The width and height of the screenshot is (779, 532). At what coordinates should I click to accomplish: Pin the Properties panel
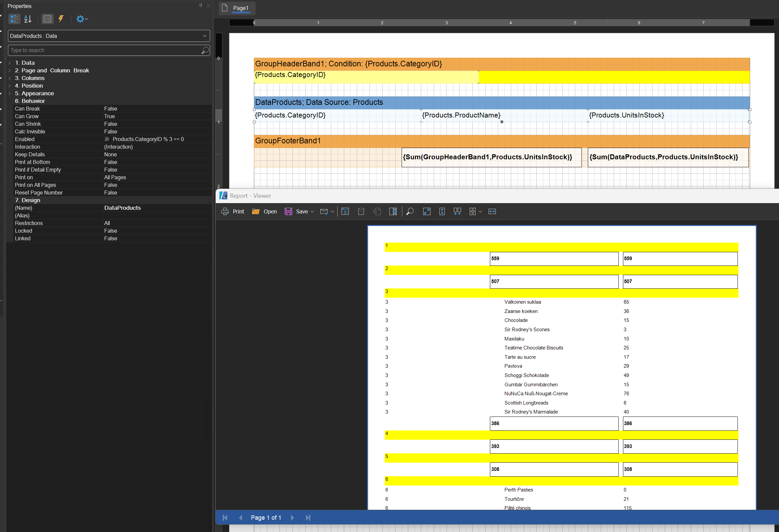pyautogui.click(x=200, y=5)
